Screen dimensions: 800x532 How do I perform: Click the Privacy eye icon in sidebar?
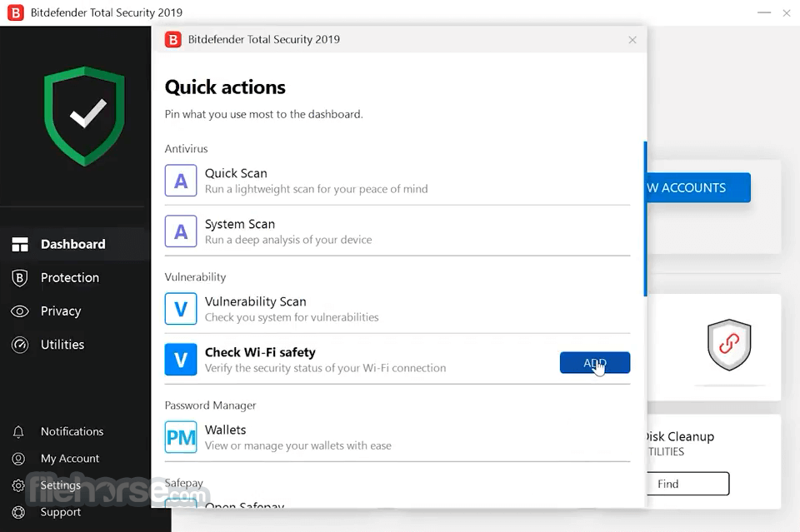tap(20, 311)
